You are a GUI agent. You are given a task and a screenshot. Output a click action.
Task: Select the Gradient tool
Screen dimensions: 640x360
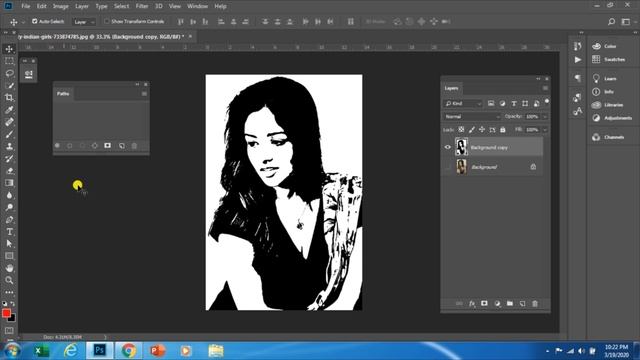[x=9, y=183]
